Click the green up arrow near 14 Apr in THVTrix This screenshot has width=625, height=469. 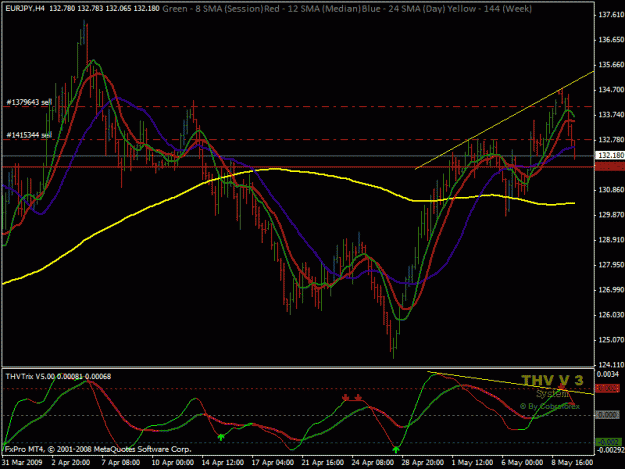pos(221,437)
